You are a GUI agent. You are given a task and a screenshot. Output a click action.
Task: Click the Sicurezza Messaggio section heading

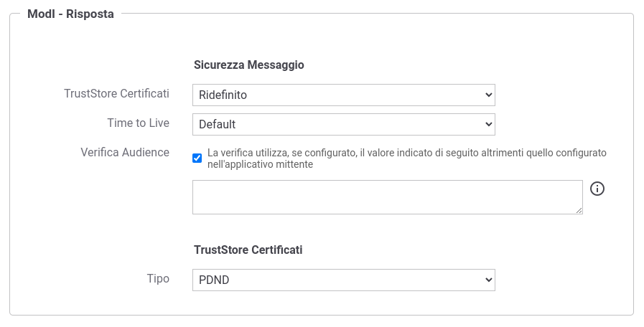(249, 65)
